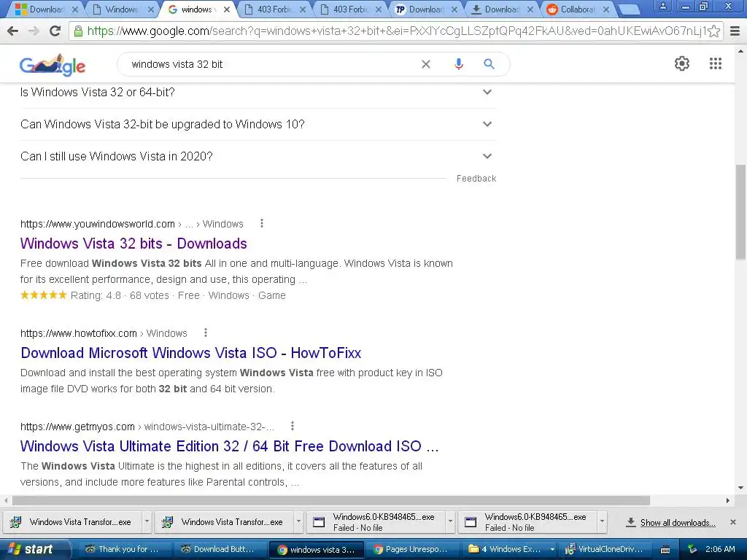The width and height of the screenshot is (747, 560).
Task: Switch to the TP Download tab
Action: click(x=425, y=9)
